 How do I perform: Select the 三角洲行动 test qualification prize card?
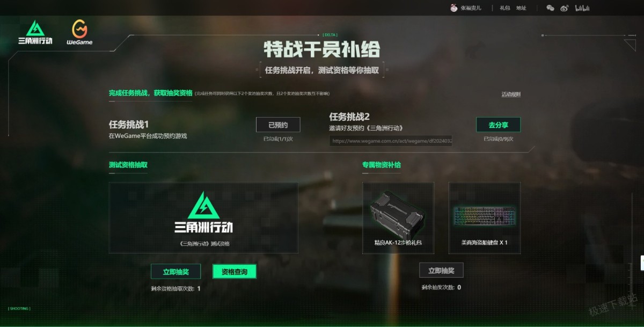point(203,217)
